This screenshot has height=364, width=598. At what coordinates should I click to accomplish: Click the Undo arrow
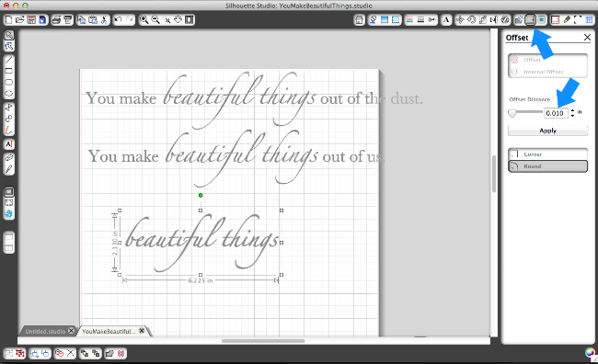pos(118,19)
